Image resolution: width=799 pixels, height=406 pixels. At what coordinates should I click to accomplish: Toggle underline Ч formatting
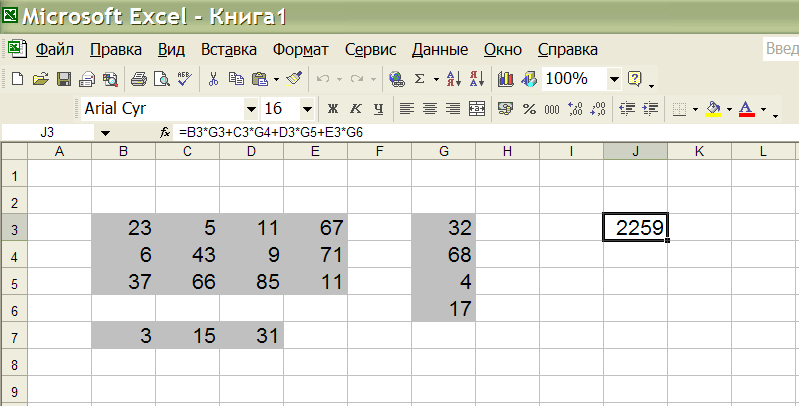378,109
